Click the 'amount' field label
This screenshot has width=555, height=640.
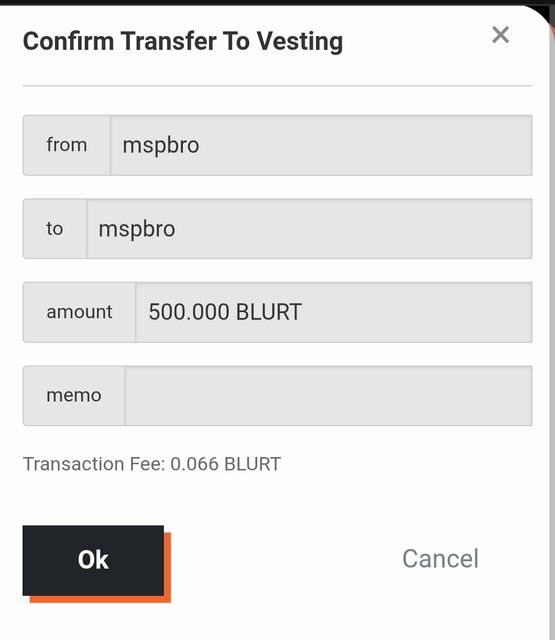(79, 312)
